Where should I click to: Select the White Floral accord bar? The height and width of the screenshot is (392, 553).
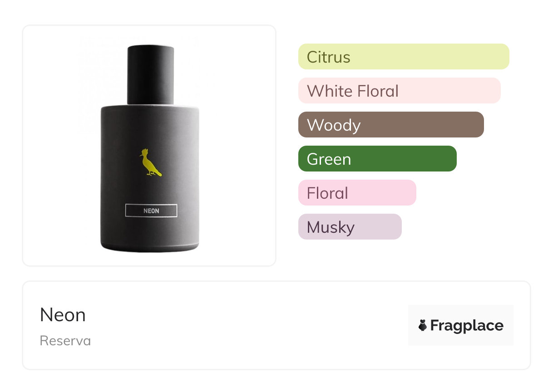[x=400, y=91]
